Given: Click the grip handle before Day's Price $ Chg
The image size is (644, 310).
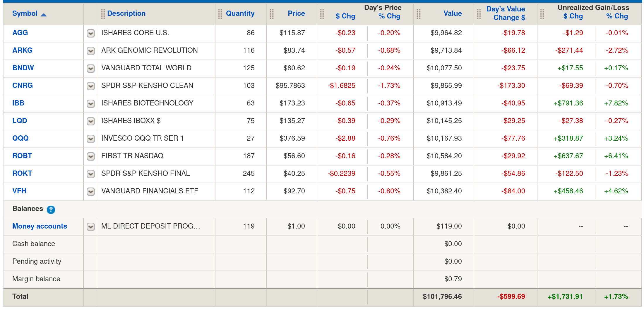Looking at the screenshot, I should pos(322,14).
